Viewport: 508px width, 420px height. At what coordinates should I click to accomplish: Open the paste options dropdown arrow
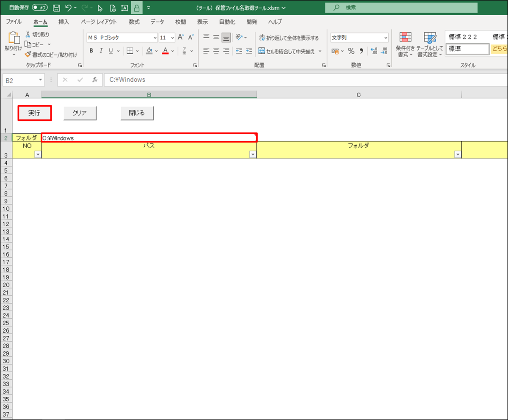(13, 55)
